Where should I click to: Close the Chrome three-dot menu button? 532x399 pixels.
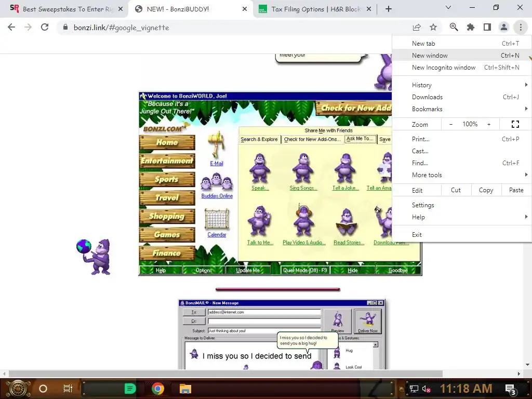(x=521, y=27)
